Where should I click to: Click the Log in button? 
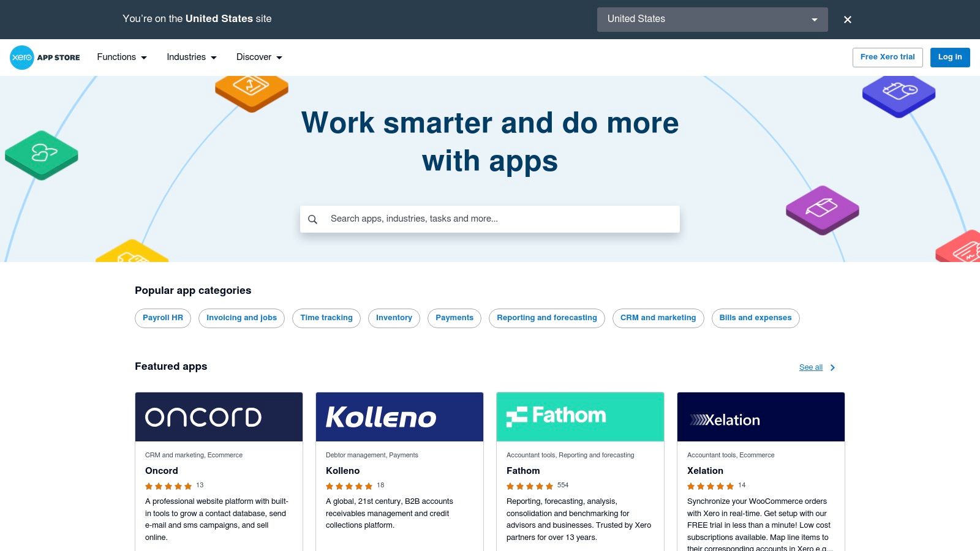949,57
